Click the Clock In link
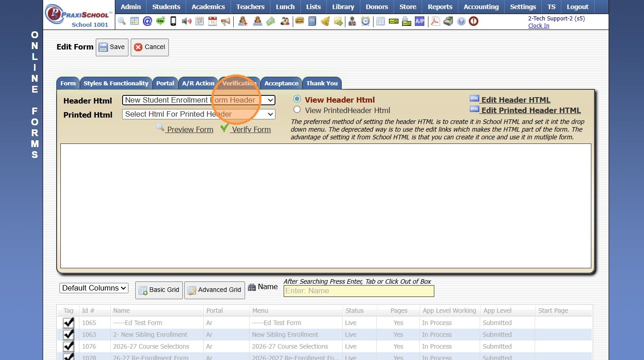This screenshot has height=360, width=644. point(539,26)
